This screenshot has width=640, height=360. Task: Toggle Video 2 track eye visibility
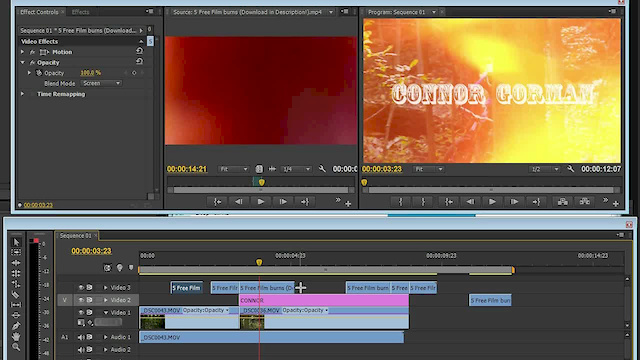(81, 300)
